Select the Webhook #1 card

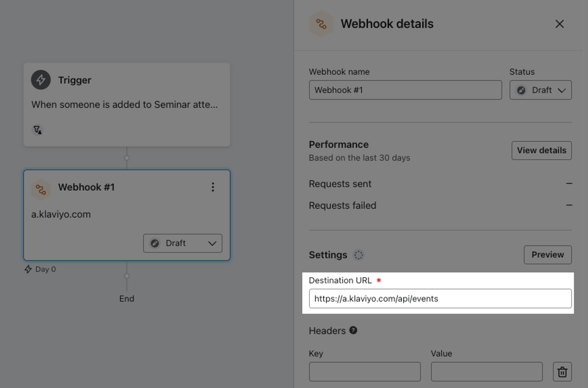[x=127, y=215]
